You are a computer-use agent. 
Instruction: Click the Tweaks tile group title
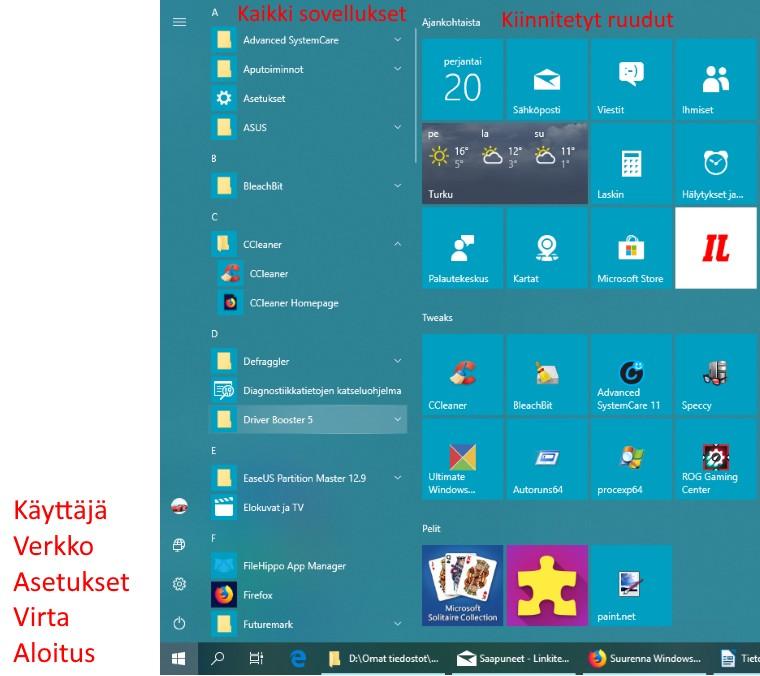coord(437,317)
